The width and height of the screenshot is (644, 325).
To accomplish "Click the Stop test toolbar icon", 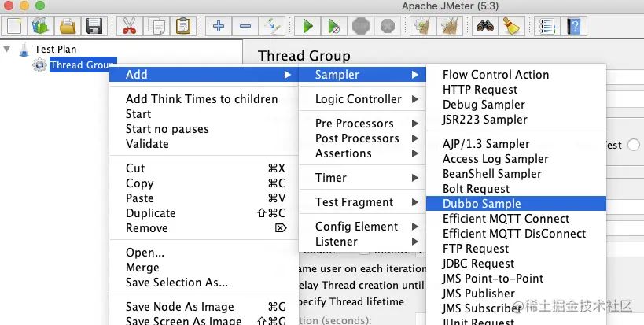I will click(x=361, y=26).
